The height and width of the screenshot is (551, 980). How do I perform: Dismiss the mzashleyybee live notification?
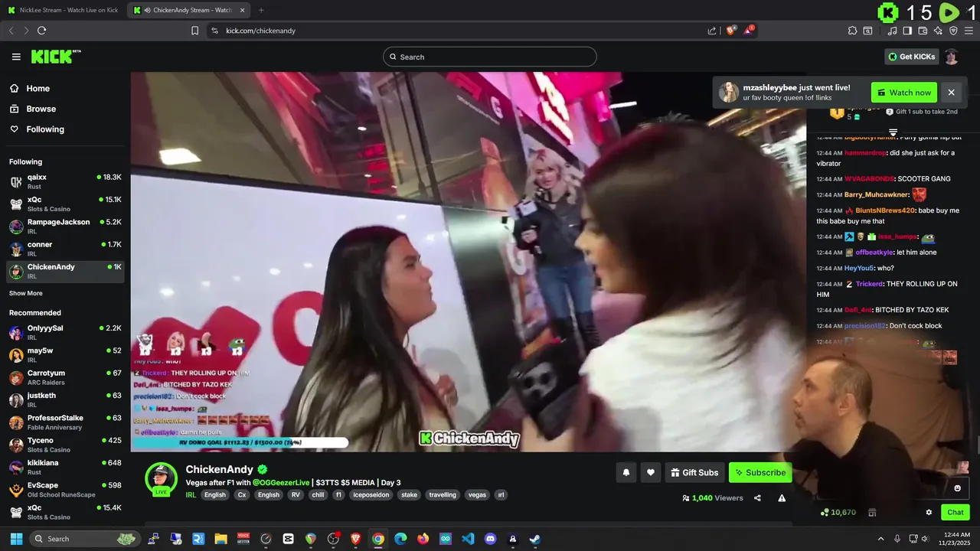tap(951, 93)
